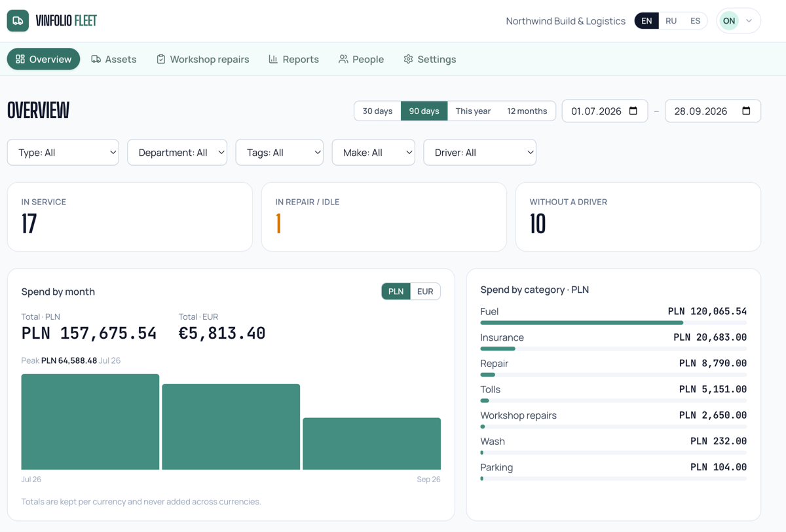Click the Without a Driver card

coord(638,217)
